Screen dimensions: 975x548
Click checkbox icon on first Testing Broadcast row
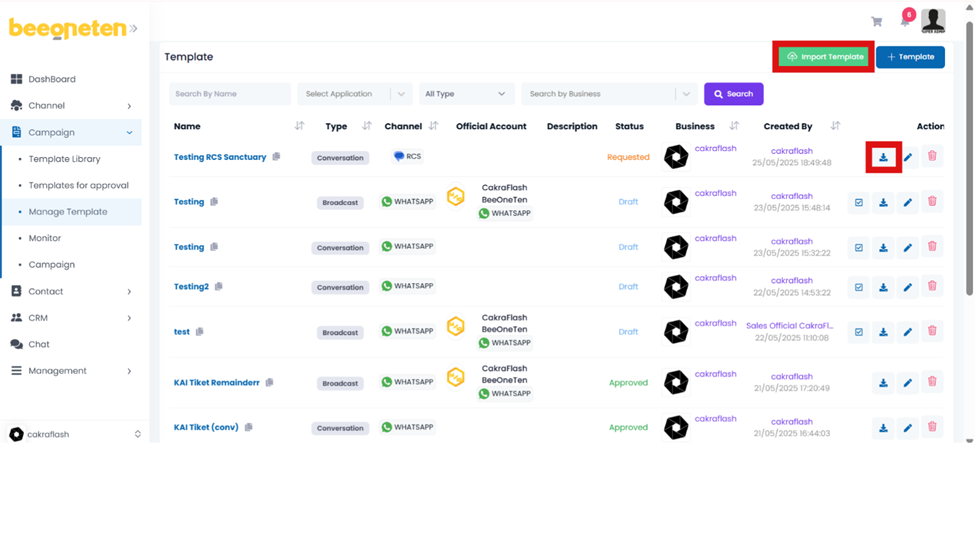tap(858, 202)
